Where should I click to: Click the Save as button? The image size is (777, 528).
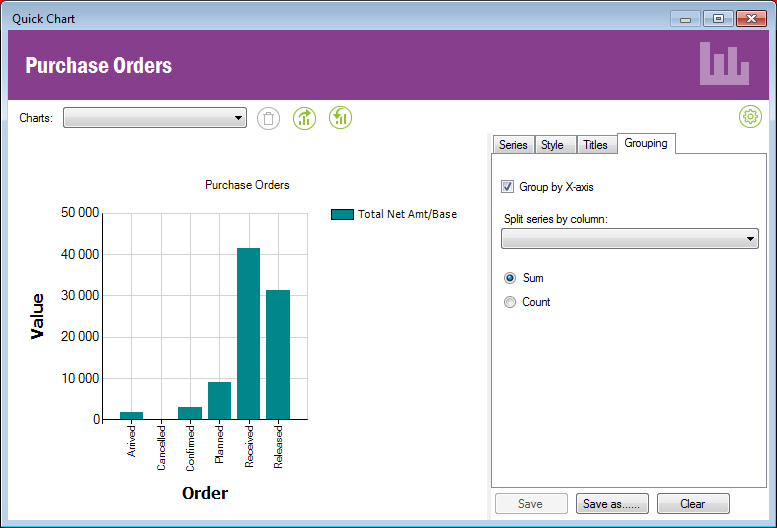coord(612,504)
